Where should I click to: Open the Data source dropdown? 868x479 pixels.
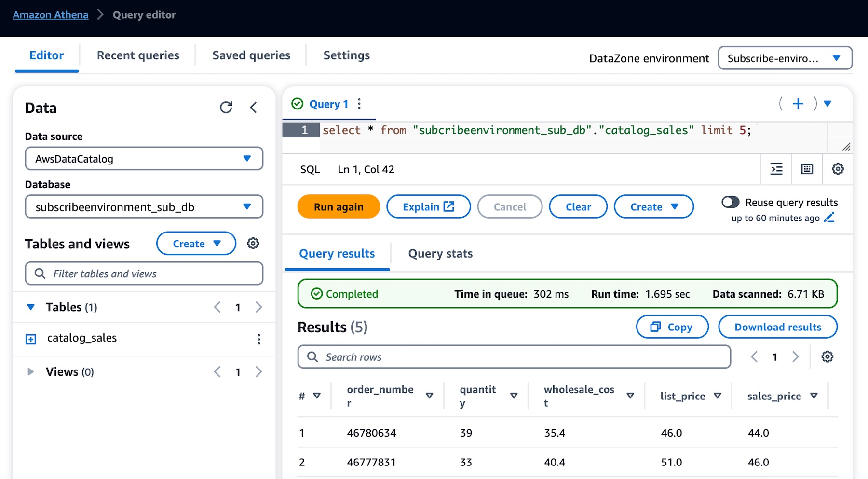(144, 158)
